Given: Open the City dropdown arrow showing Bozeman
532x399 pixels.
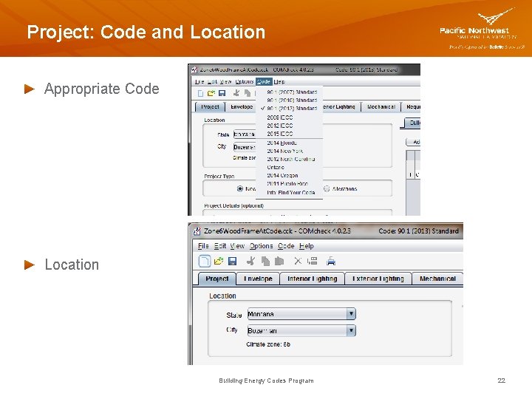Looking at the screenshot, I should [351, 330].
